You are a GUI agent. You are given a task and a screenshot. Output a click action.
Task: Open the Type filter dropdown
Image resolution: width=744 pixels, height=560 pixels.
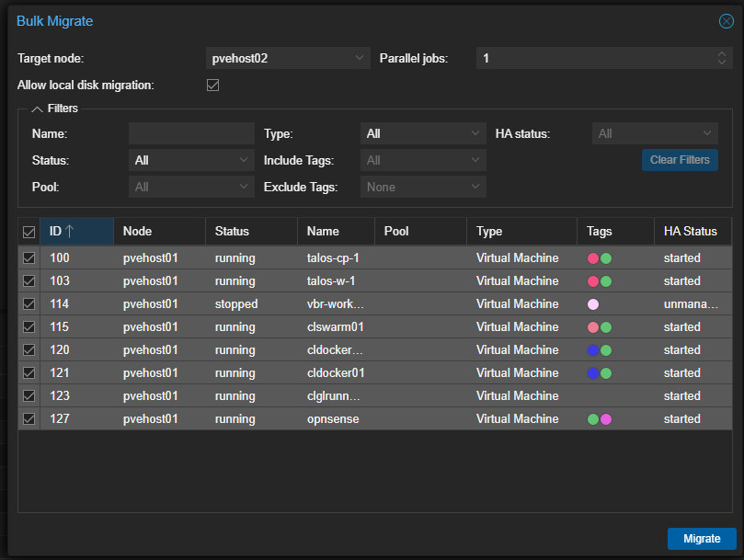click(x=423, y=132)
